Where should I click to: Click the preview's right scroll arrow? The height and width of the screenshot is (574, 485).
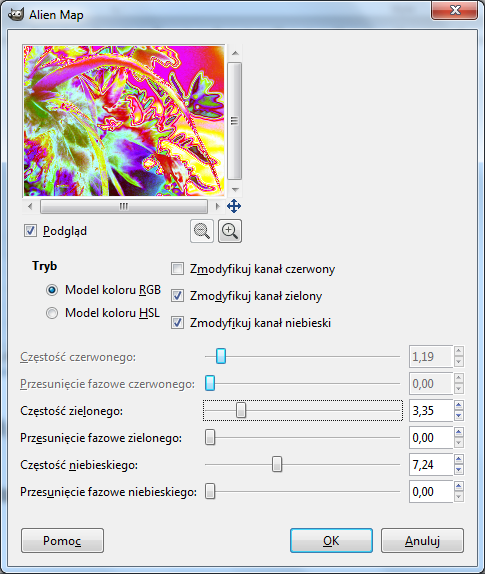point(217,206)
